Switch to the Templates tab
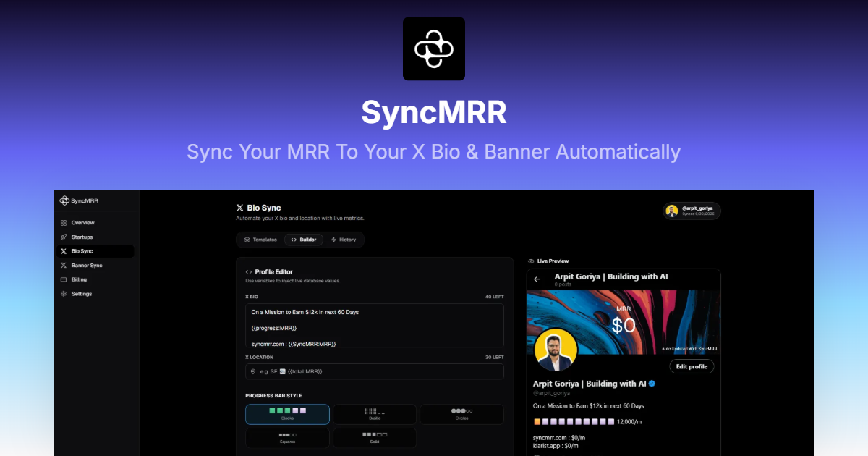 (x=260, y=240)
